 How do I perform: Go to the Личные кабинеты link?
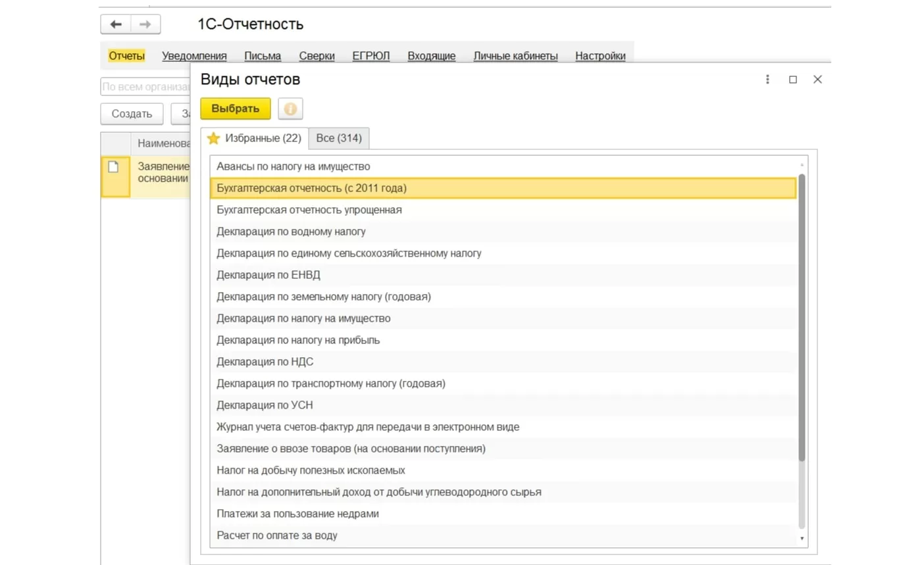pos(515,56)
